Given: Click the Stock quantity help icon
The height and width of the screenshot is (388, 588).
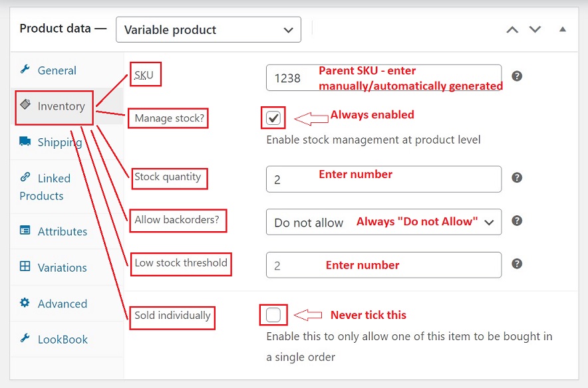Looking at the screenshot, I should coord(517,178).
